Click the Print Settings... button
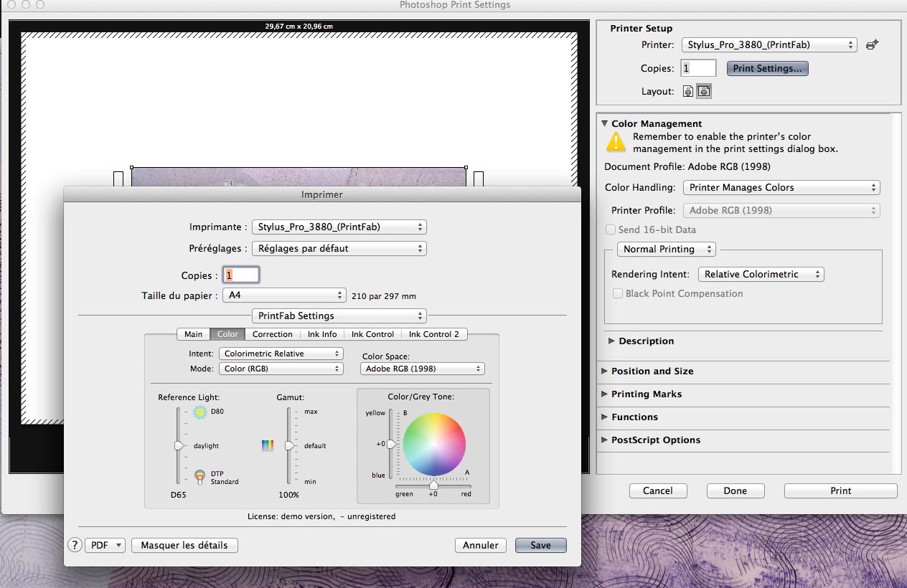 (x=767, y=69)
